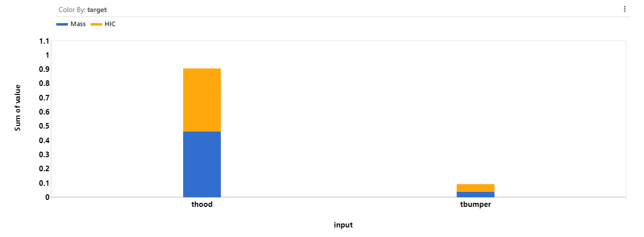Click the tbumper x-axis category label
This screenshot has width=644, height=237.
coord(475,205)
